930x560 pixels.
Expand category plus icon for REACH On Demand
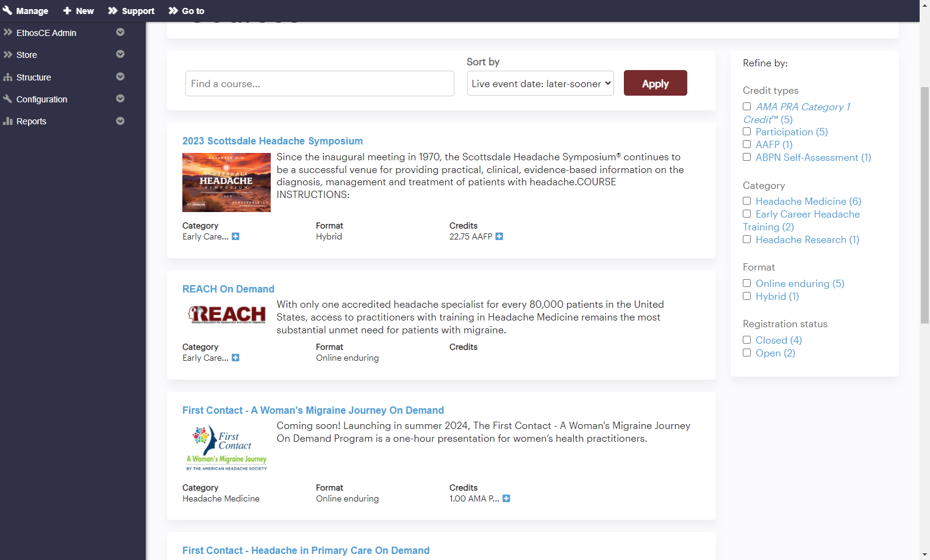click(235, 358)
